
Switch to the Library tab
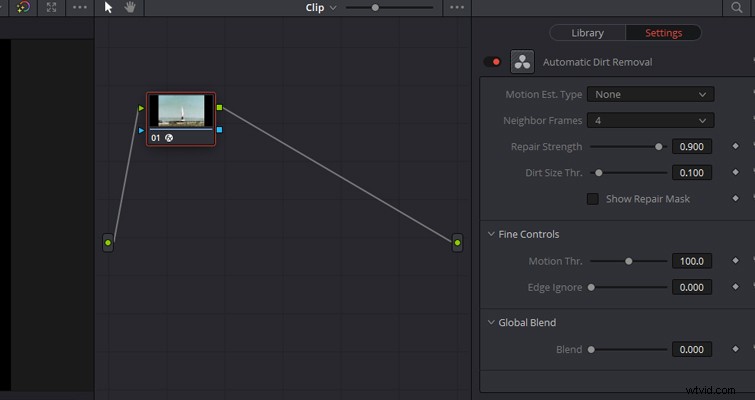coord(587,33)
